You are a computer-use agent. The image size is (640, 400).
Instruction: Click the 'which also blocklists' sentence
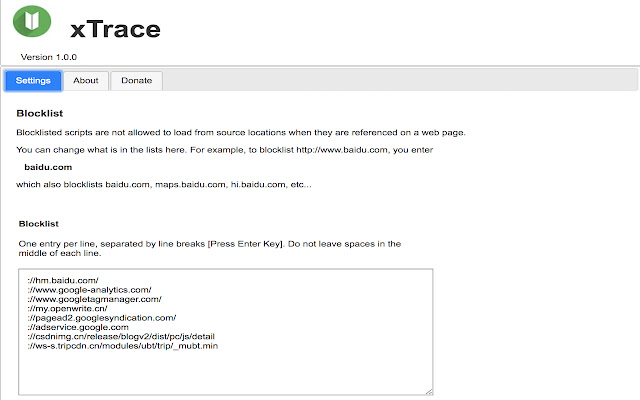(x=164, y=184)
